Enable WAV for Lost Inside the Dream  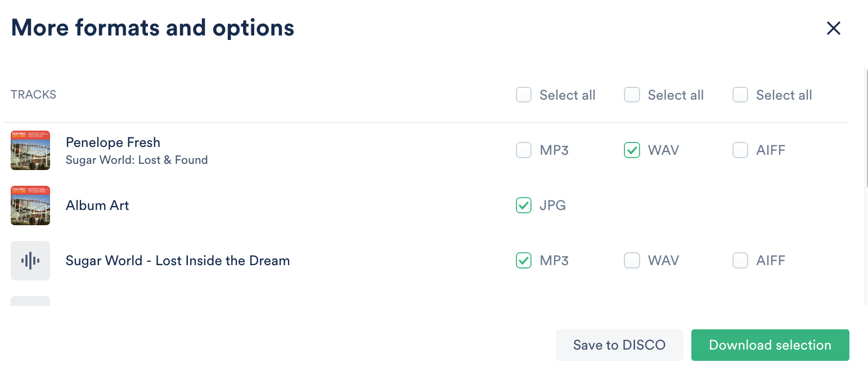click(632, 261)
